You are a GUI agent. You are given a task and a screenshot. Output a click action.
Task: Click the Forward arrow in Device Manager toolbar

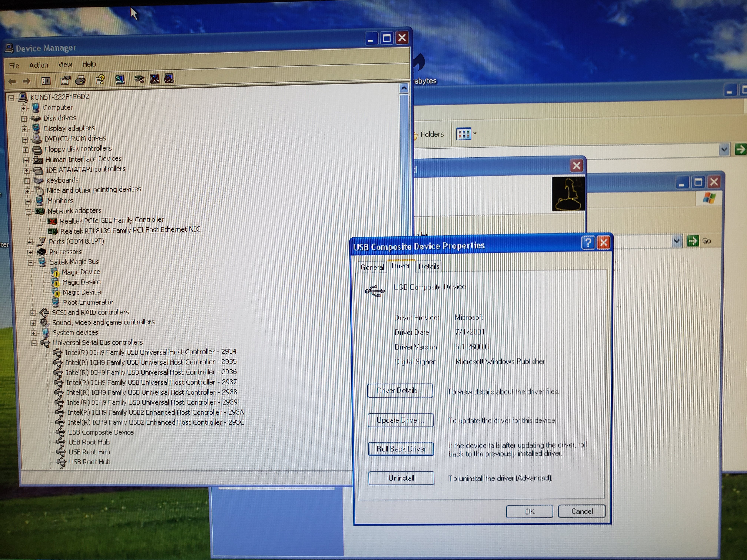26,81
